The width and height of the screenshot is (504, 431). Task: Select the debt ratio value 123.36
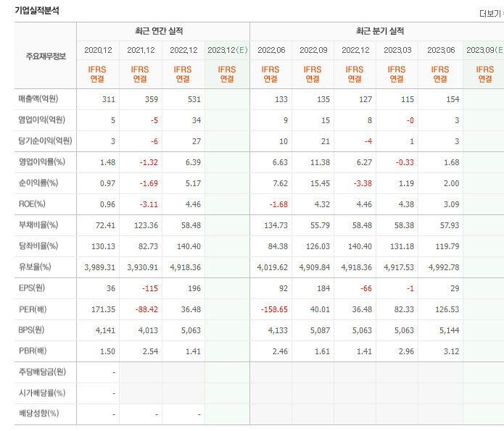146,225
